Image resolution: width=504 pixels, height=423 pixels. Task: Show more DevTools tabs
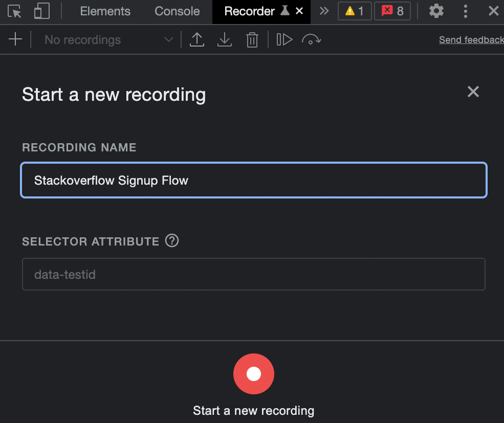pos(324,11)
